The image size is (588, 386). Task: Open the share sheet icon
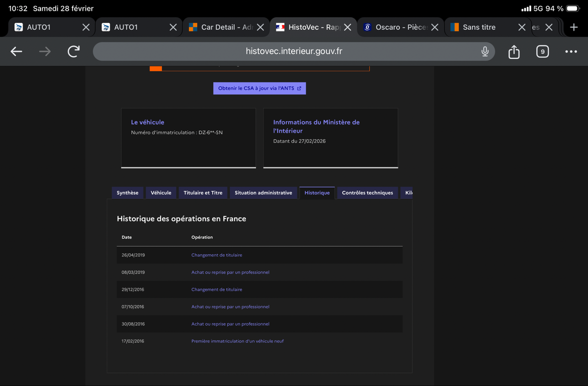514,51
